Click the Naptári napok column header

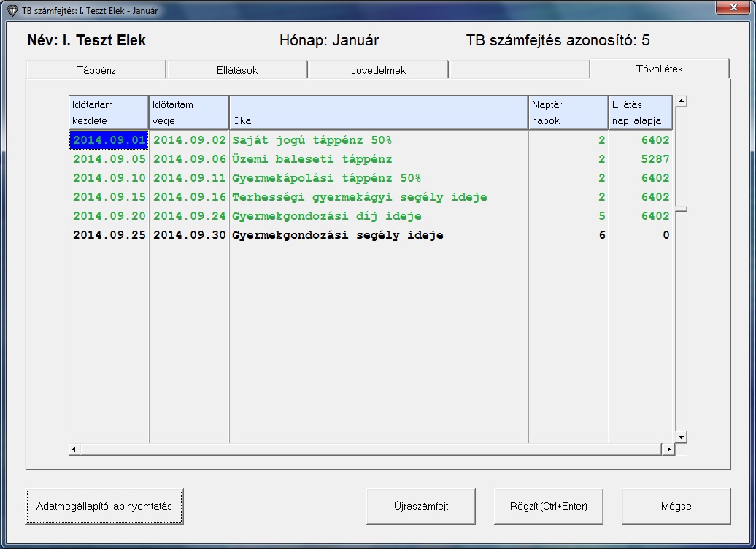[x=568, y=112]
